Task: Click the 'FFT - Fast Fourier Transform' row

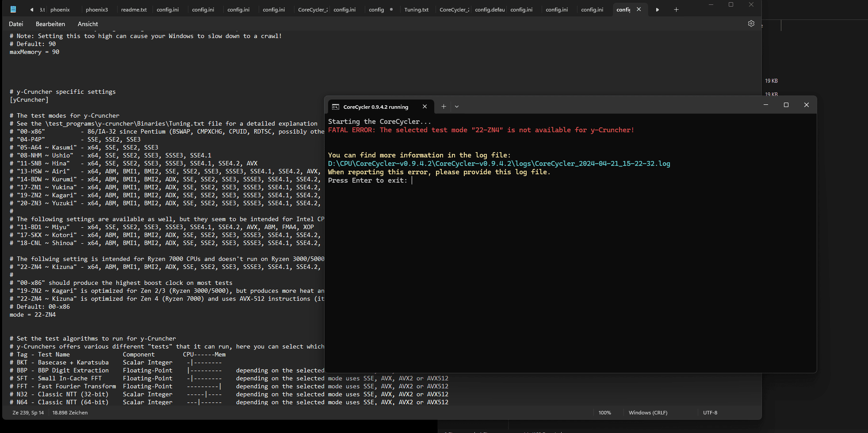Action: point(229,387)
